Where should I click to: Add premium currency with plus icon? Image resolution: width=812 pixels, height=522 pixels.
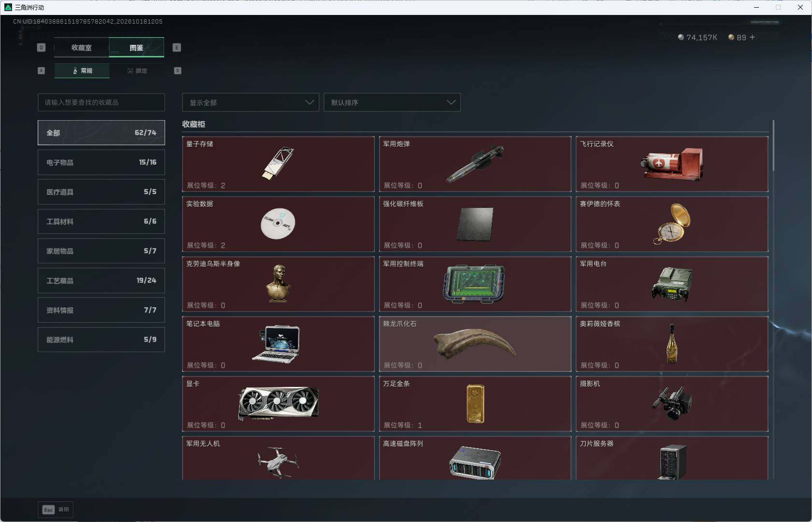[752, 37]
